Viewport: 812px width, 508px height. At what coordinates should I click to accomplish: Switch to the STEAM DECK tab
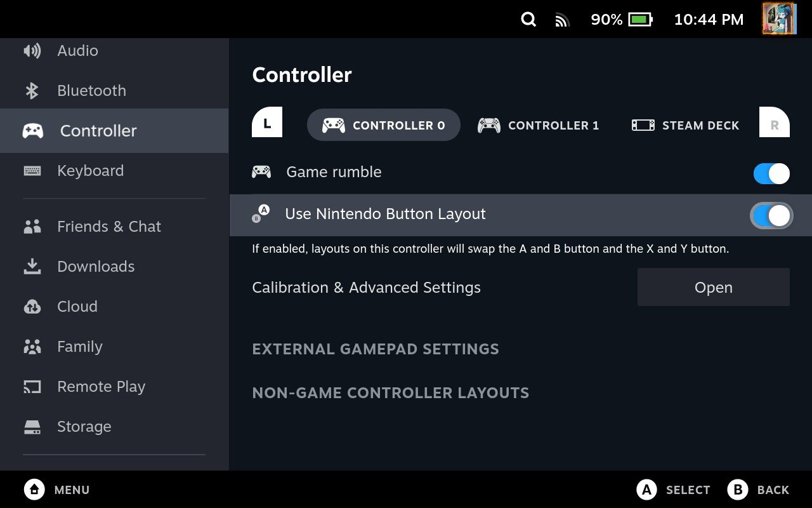[x=685, y=125]
